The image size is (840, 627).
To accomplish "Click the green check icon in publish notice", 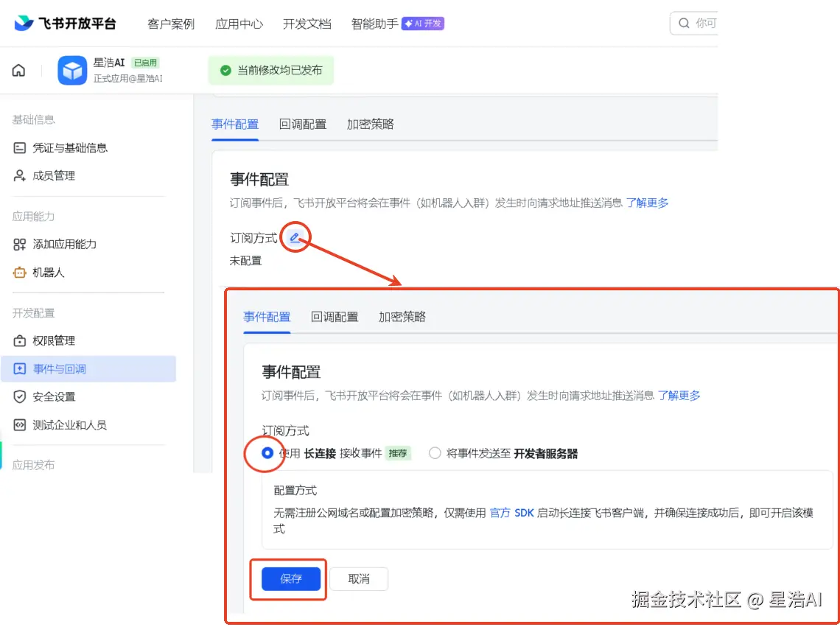I will coord(226,70).
